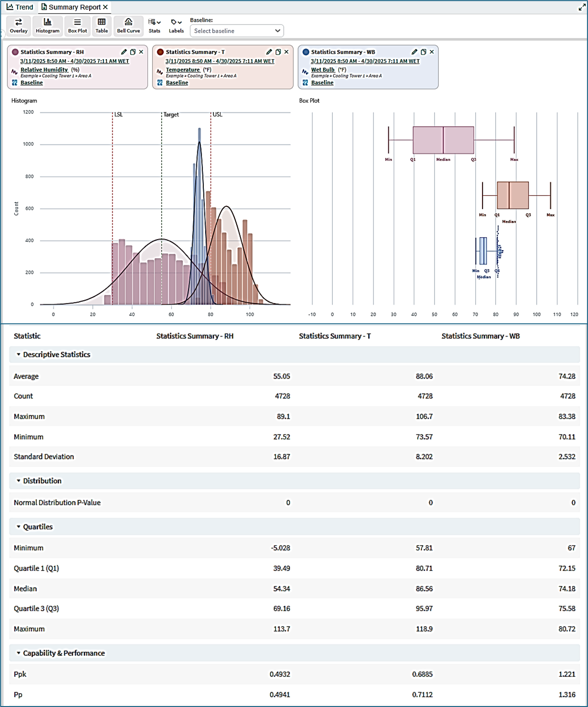The height and width of the screenshot is (707, 588).
Task: Click the Statistics Summary - WB column header
Action: pos(480,336)
